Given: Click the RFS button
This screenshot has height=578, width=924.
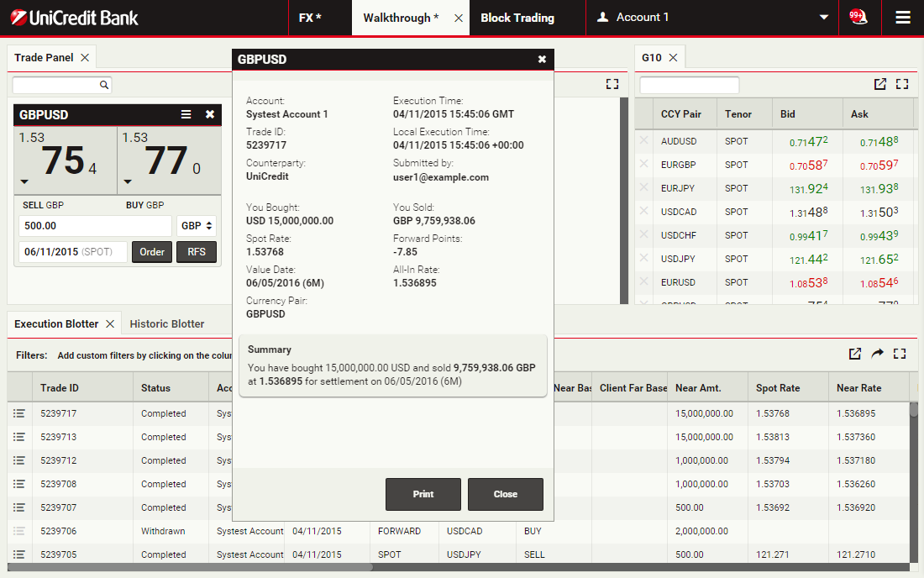Looking at the screenshot, I should pos(196,252).
